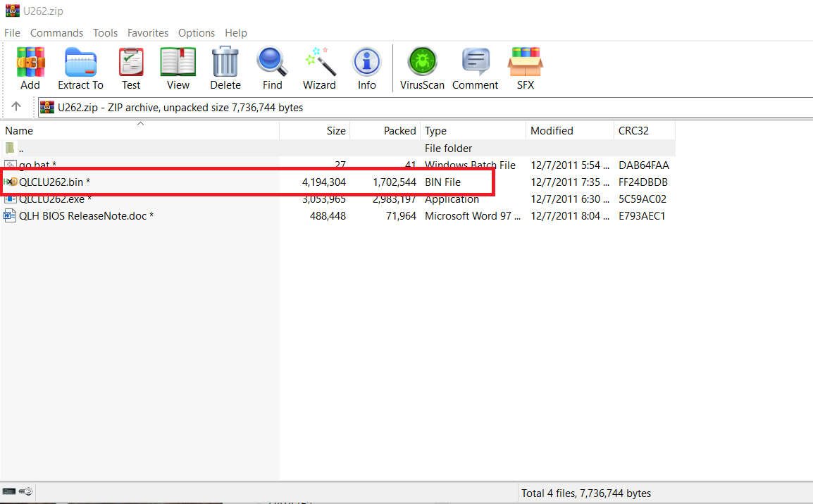Click the File folder type cell
This screenshot has height=504, width=813.
click(449, 148)
